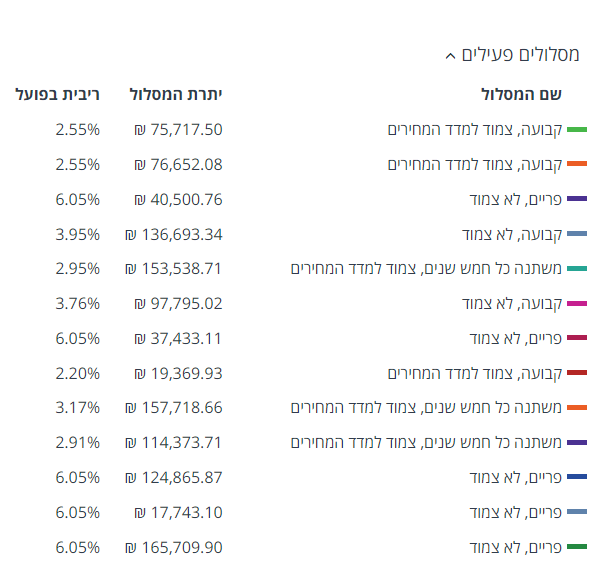615x573 pixels.
Task: Click the balance amount 17,743.10 ₪
Action: (177, 512)
